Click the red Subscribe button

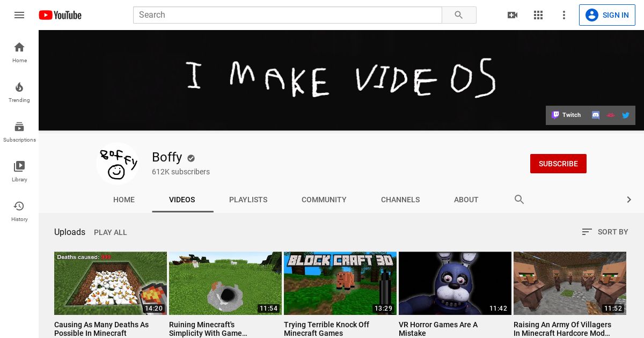click(558, 164)
